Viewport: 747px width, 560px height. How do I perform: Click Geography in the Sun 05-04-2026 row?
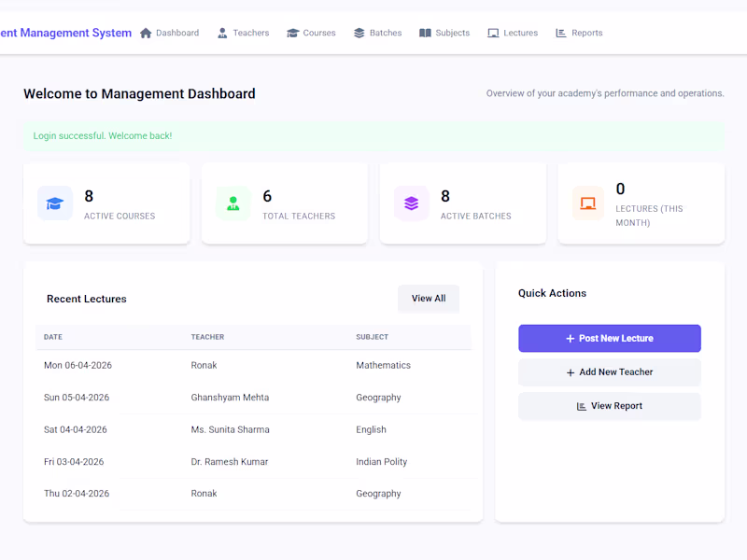(378, 398)
